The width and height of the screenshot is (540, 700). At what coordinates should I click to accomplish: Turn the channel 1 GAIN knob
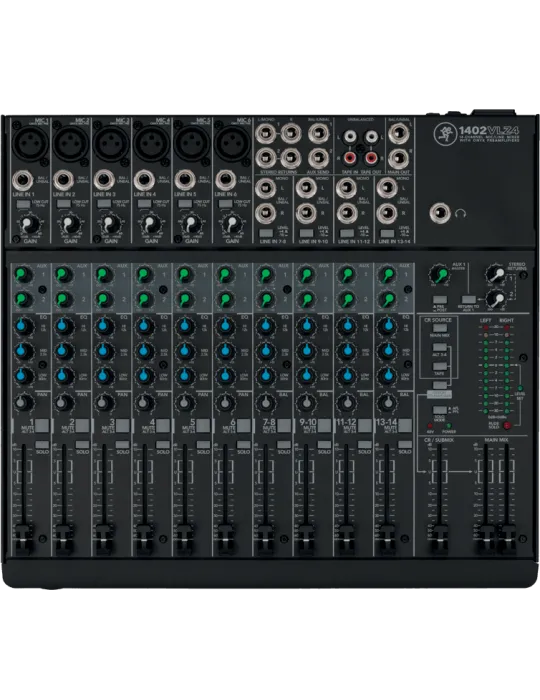click(29, 223)
